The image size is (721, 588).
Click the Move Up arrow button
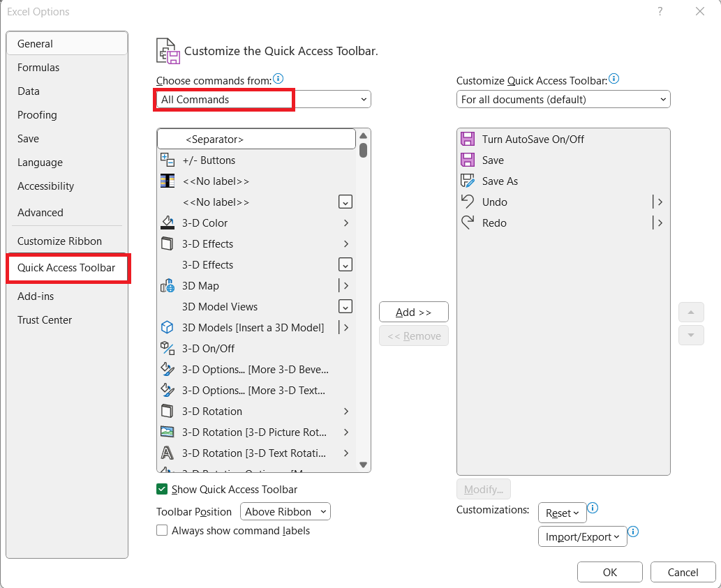pos(691,312)
